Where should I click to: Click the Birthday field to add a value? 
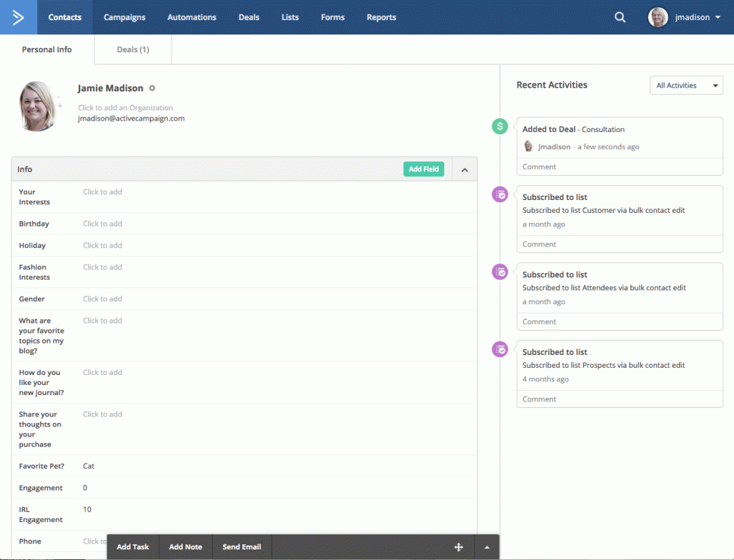(x=103, y=224)
